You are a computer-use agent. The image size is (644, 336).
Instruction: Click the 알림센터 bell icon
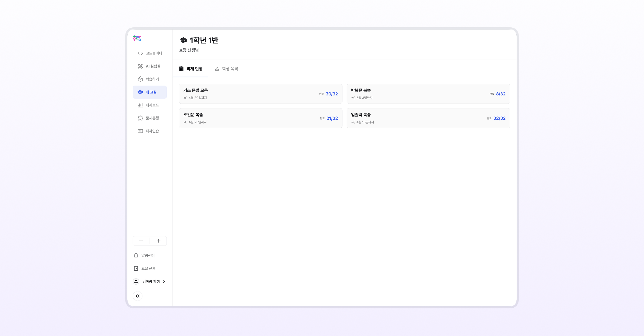[136, 255]
